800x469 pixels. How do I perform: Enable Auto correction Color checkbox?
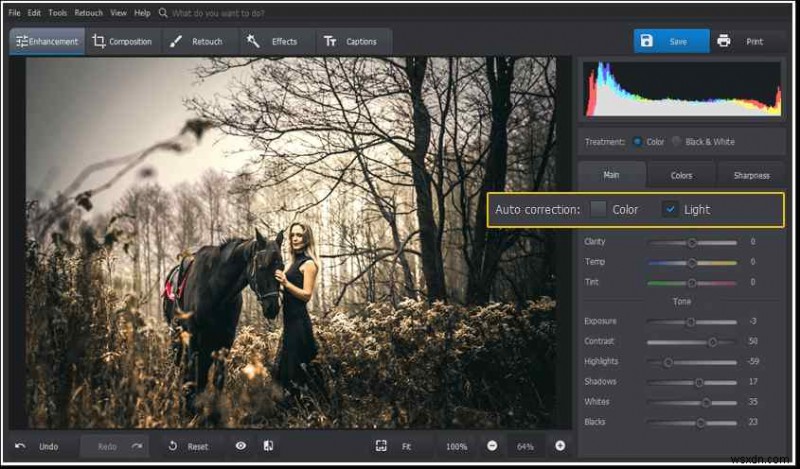598,209
